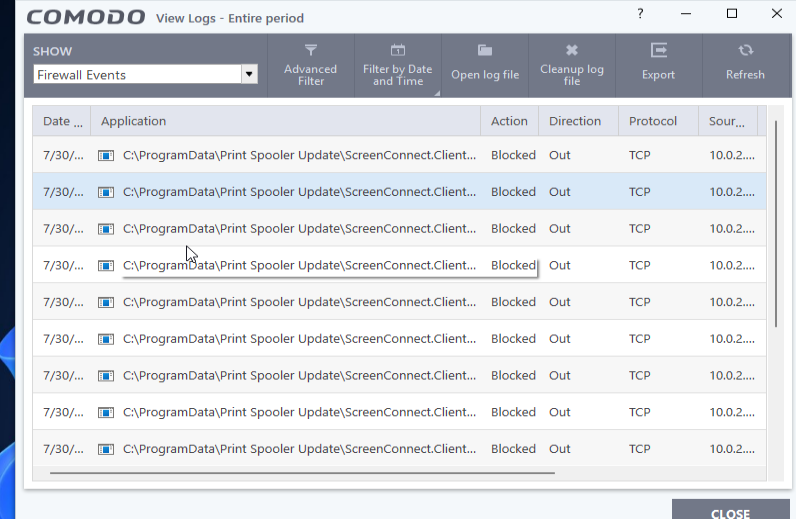Click the horizontal scrollbar thumb of log list
The image size is (796, 519).
pos(302,473)
